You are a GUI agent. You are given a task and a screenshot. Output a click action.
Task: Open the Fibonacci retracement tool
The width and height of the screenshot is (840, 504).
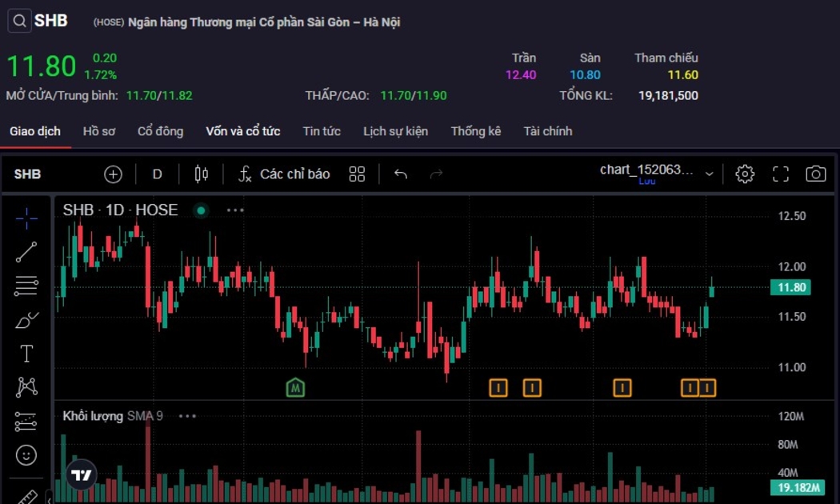point(26,286)
